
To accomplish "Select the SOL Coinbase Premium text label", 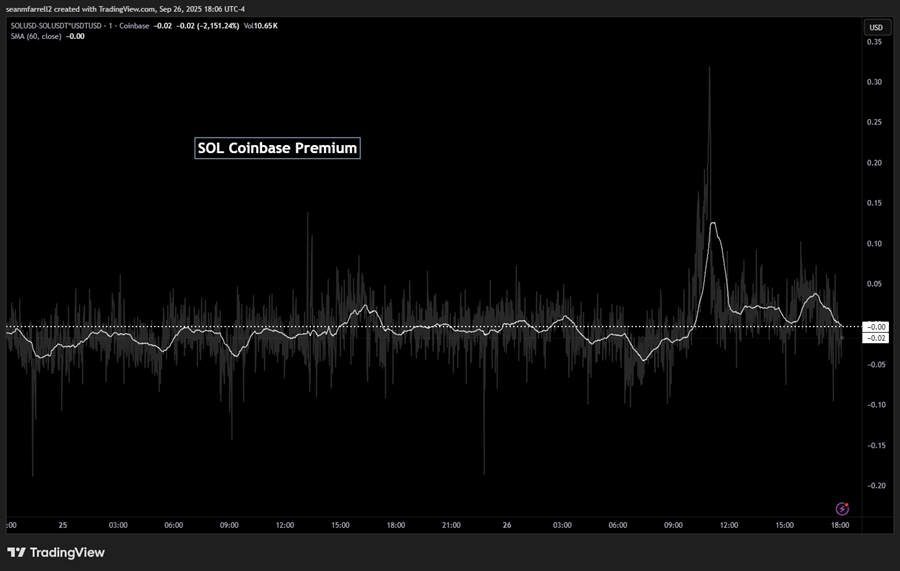I will (277, 148).
